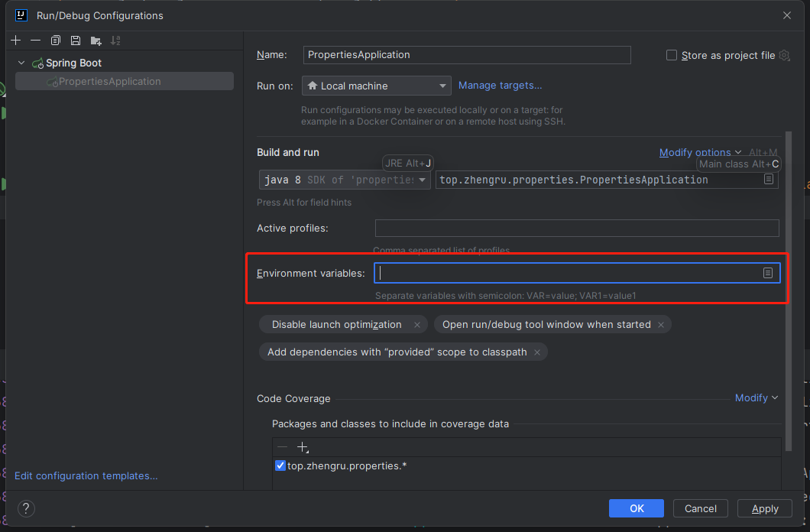Remove the Disable launch optimization tag
Image resolution: width=810 pixels, height=532 pixels.
click(416, 325)
